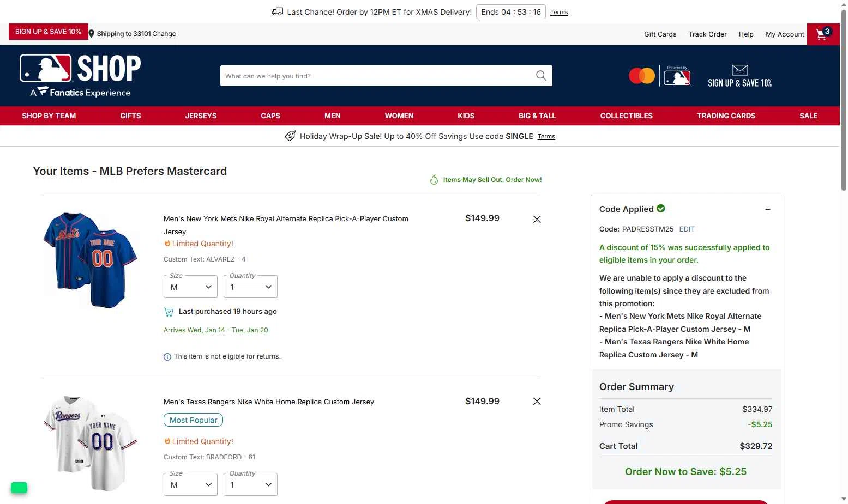
Task: Click the delivery truck icon in top banner
Action: [278, 11]
